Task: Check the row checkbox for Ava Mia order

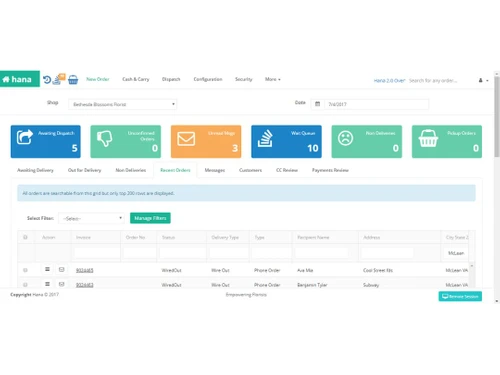Action: [x=25, y=270]
